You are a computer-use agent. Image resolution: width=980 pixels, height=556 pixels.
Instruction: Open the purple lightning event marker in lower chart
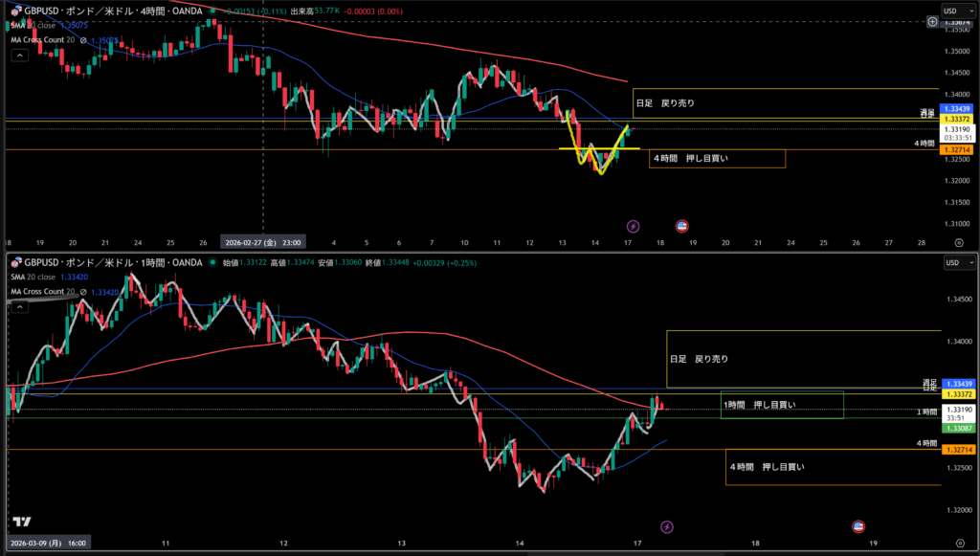(667, 526)
